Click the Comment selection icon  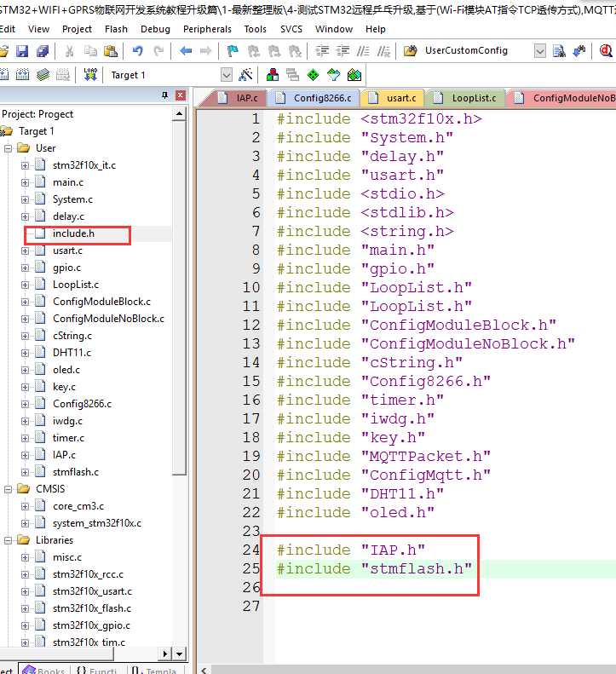pos(363,51)
